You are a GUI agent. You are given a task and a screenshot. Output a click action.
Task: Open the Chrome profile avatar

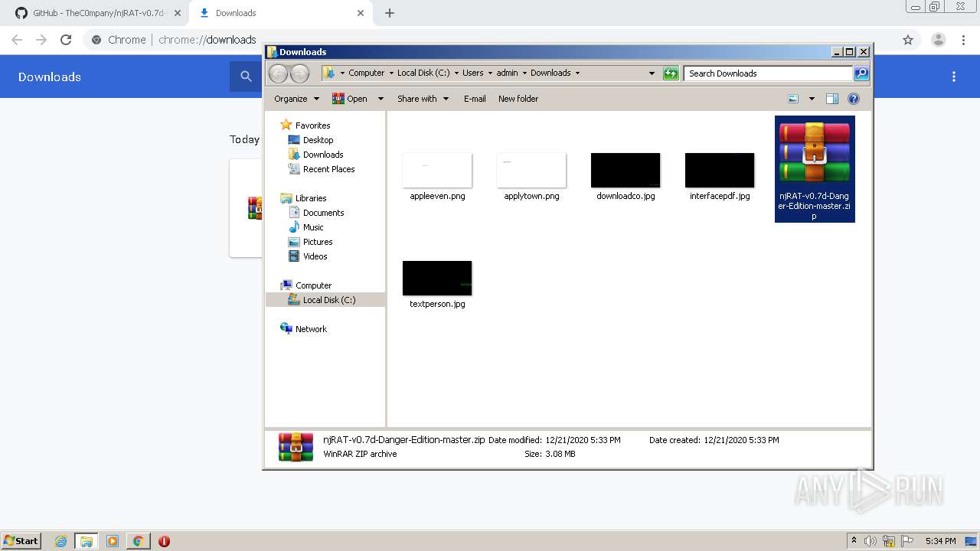point(938,40)
